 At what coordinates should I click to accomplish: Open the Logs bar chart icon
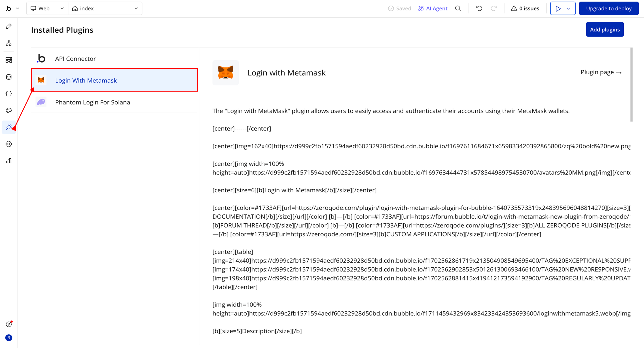point(9,161)
